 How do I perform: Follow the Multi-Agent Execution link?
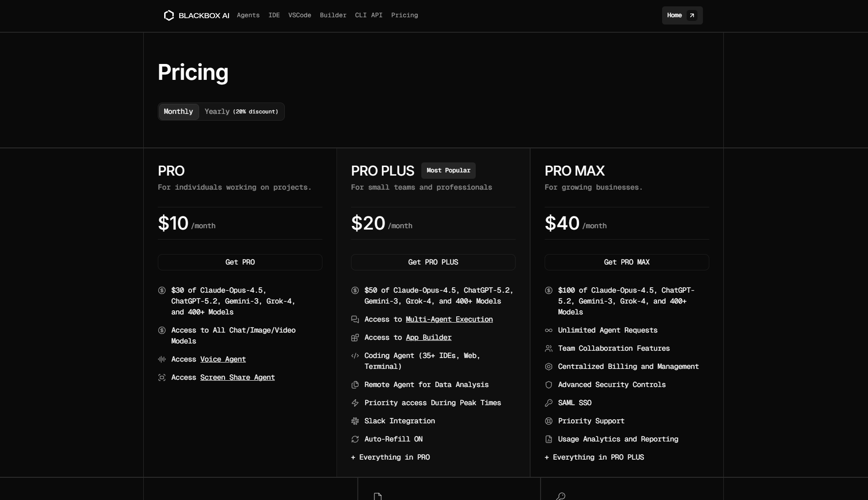coord(449,319)
